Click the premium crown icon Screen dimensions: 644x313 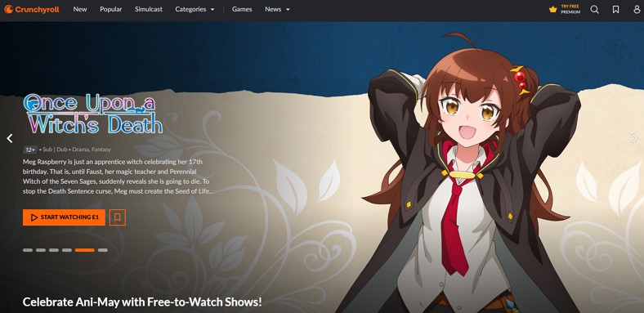552,10
